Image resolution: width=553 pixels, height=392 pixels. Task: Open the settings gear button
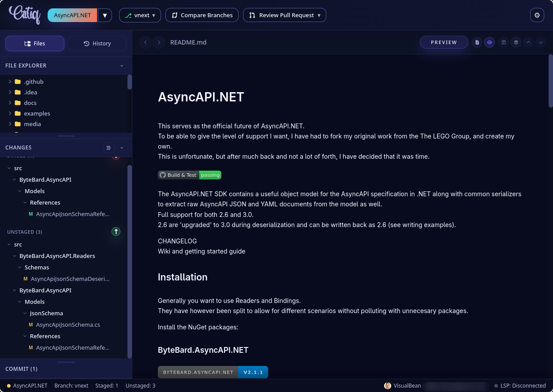point(537,15)
